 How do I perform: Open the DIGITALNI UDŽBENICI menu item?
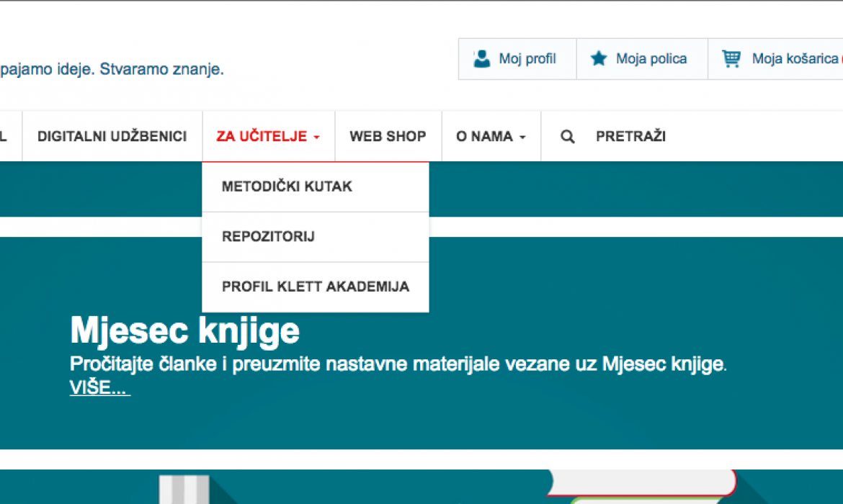(x=112, y=136)
